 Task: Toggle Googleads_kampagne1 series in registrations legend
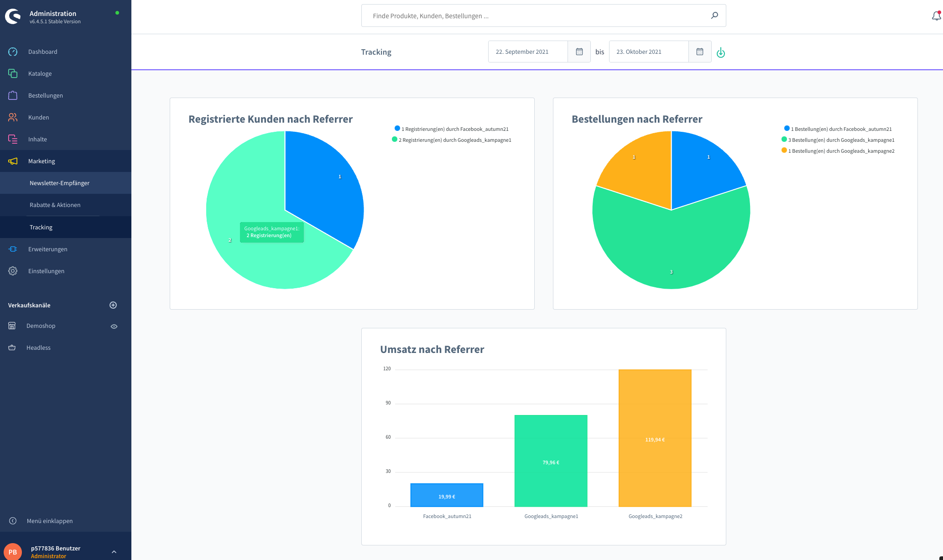pos(452,140)
